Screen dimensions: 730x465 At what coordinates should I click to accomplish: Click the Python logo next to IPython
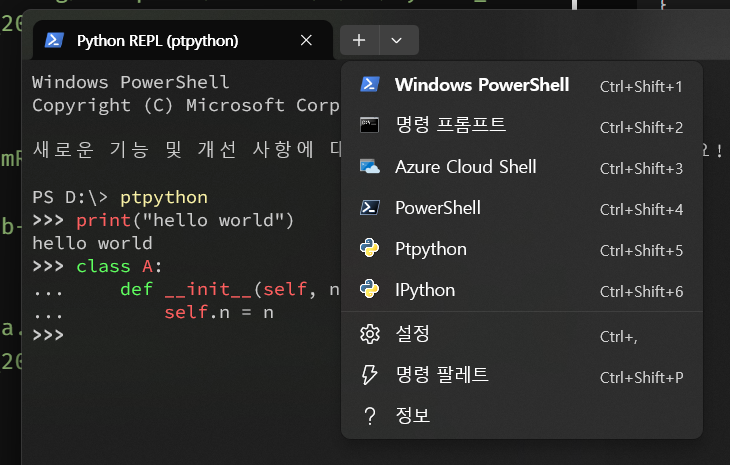[x=370, y=289]
